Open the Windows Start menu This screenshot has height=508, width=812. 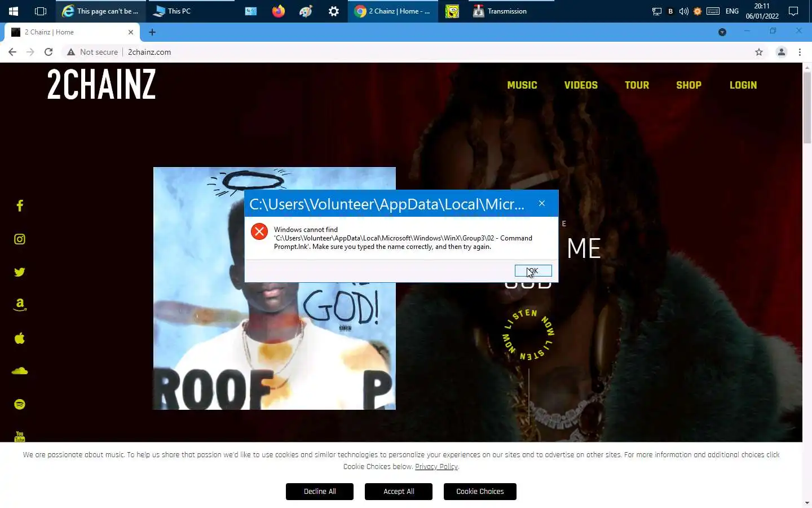click(14, 11)
